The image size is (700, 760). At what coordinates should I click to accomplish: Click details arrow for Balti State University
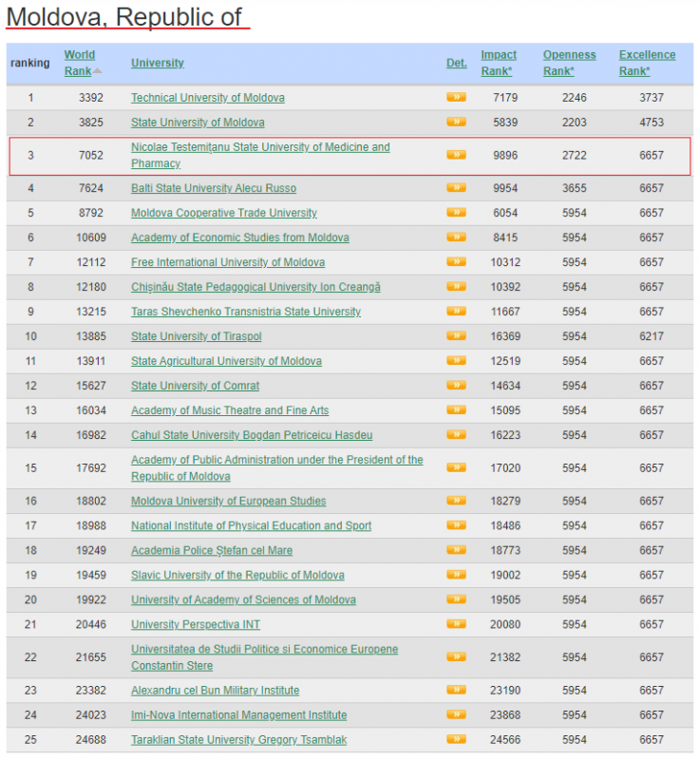456,188
